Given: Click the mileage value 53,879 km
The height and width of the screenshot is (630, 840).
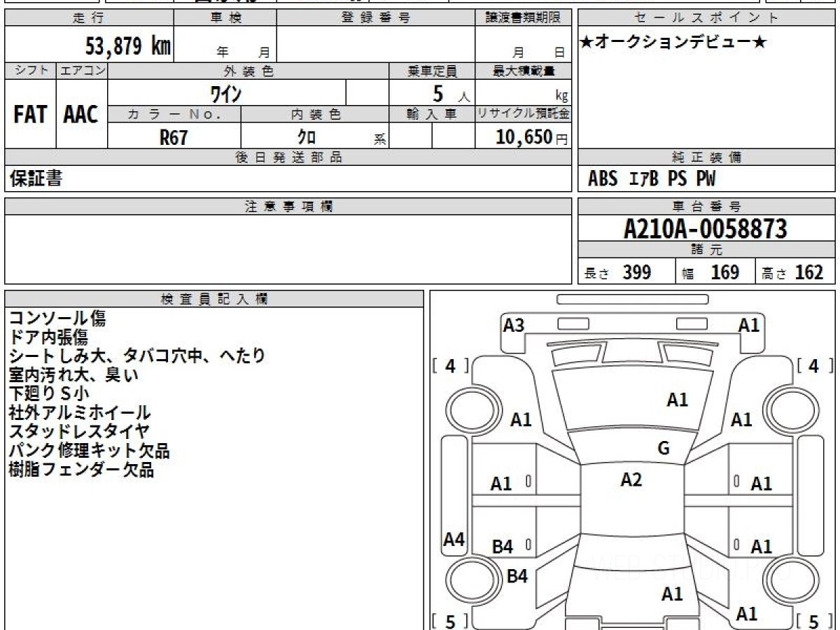Looking at the screenshot, I should (128, 47).
